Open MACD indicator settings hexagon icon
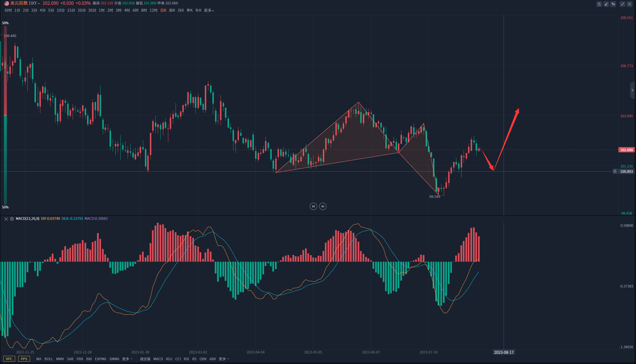Image resolution: width=636 pixels, height=364 pixels. 12,219
